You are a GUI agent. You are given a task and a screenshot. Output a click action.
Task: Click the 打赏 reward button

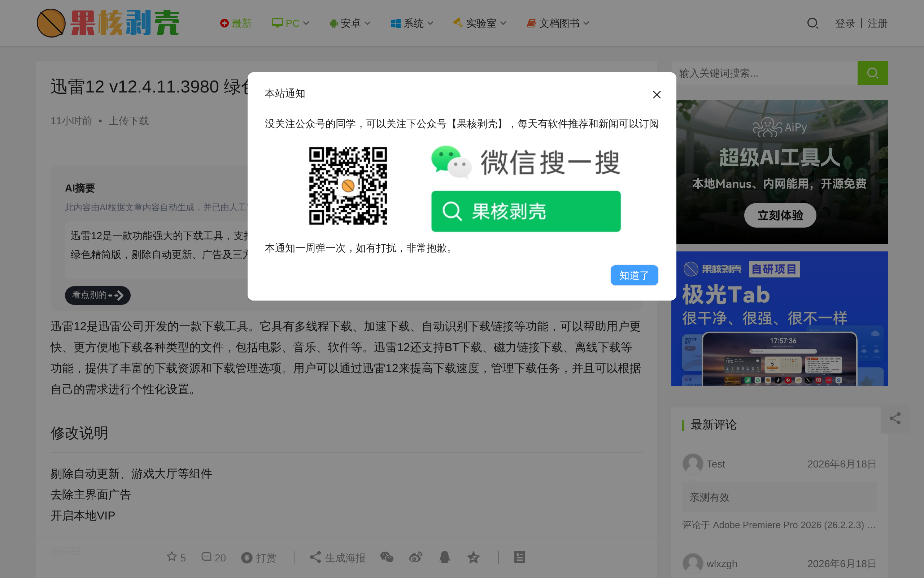[258, 558]
